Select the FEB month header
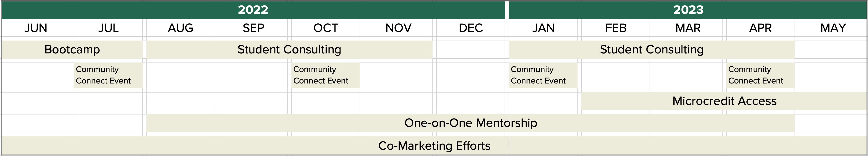The image size is (868, 156). click(x=616, y=28)
